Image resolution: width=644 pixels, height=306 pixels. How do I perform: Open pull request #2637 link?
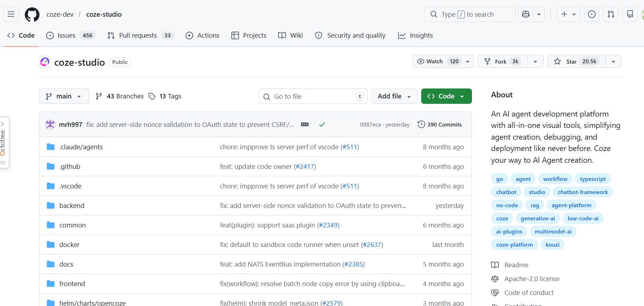[x=372, y=245]
